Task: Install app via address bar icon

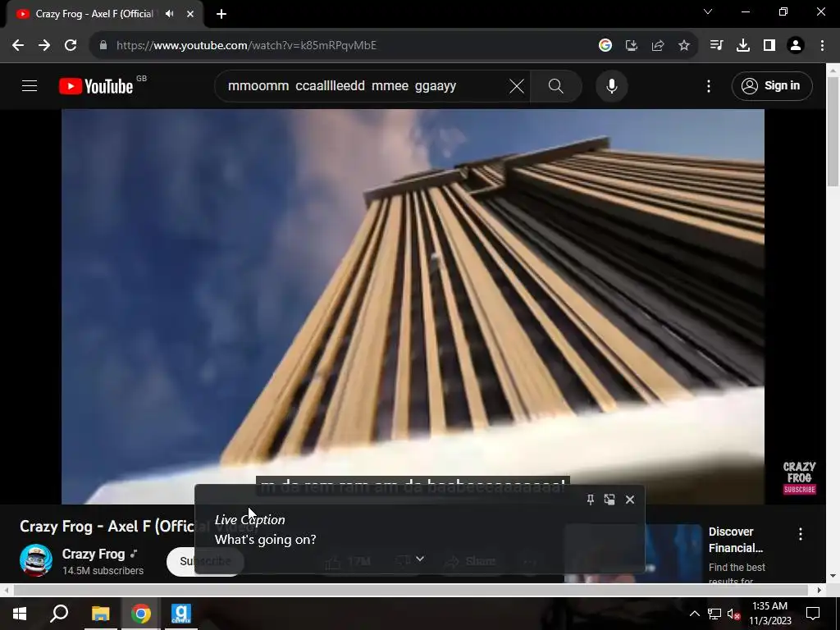Action: pos(632,46)
